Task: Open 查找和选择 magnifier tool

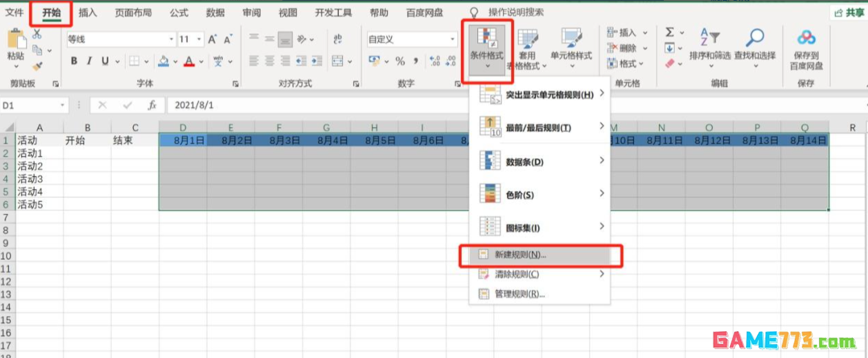Action: [755, 40]
